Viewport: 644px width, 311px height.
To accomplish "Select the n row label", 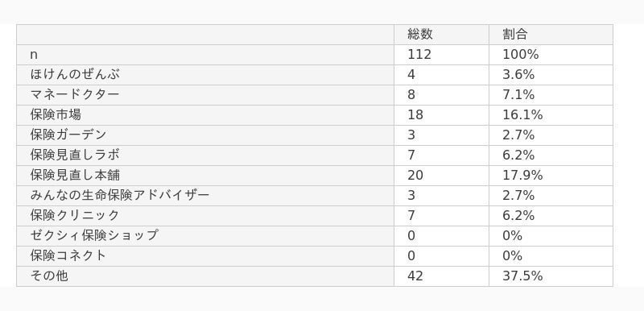I will click(x=34, y=55).
